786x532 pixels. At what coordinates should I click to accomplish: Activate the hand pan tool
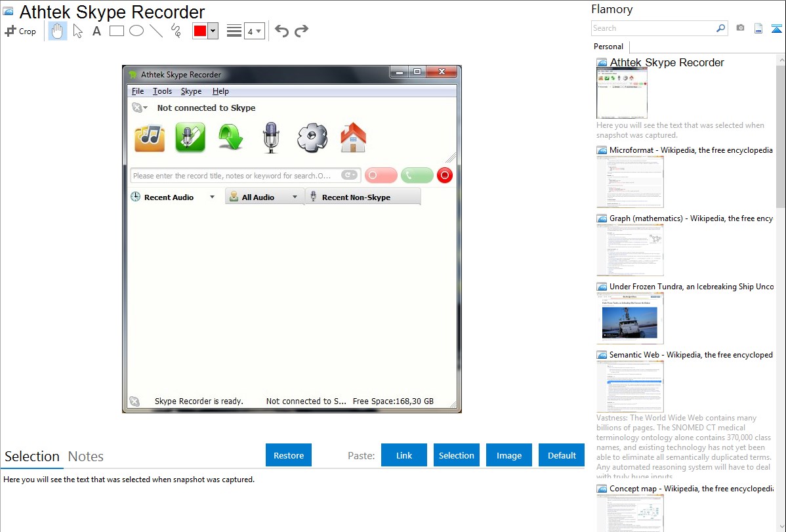(57, 31)
